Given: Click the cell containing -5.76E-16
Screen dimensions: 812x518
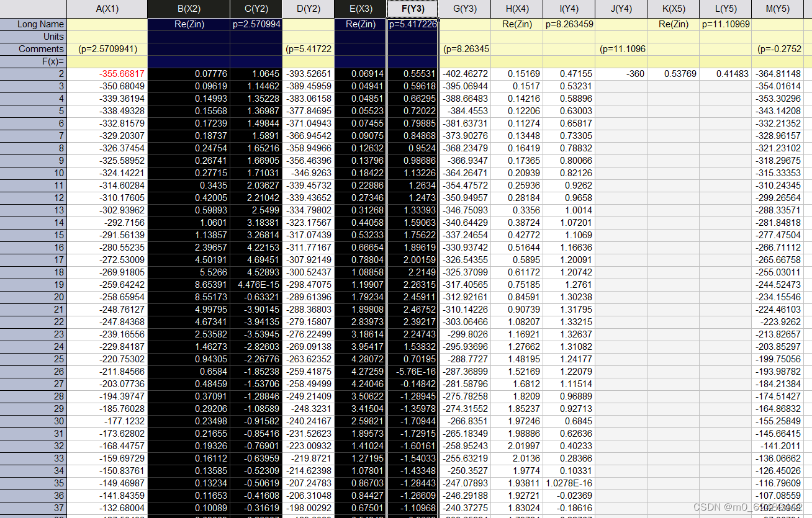Looking at the screenshot, I should tap(412, 372).
